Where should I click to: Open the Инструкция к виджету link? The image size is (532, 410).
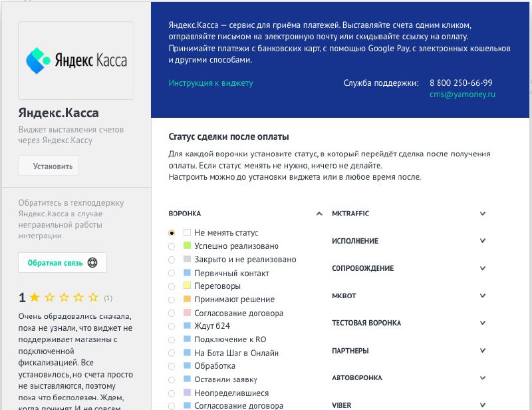pos(211,83)
